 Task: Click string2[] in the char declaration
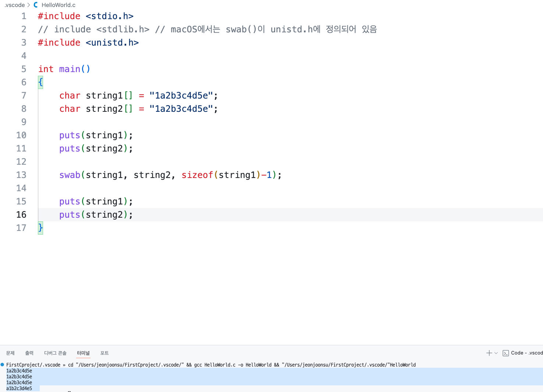(x=109, y=109)
